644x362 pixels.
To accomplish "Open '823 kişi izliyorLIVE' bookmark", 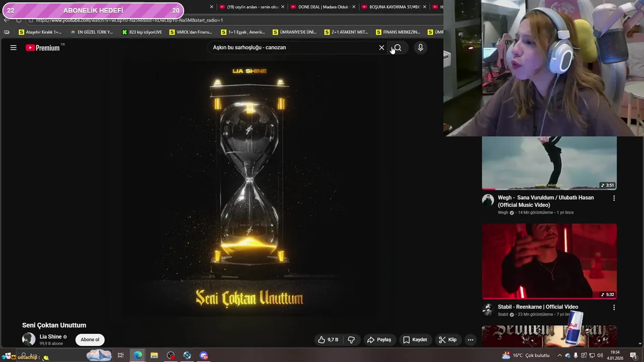I will coord(142,32).
